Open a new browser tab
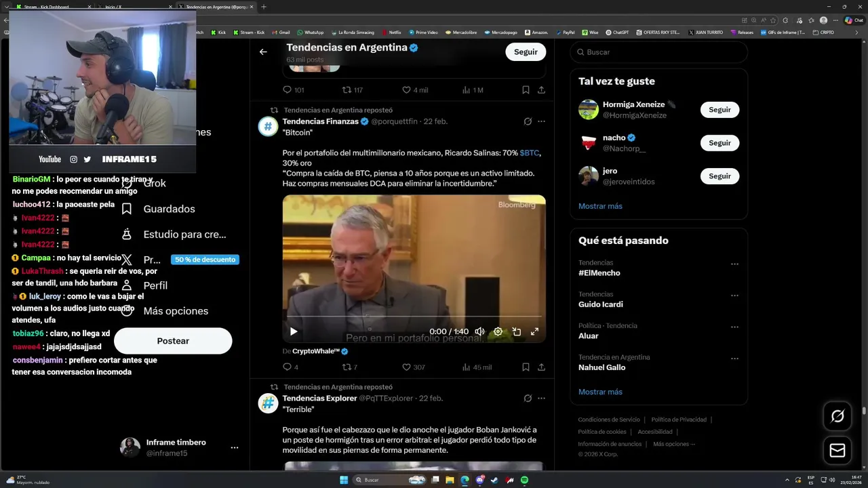This screenshot has height=488, width=868. pos(264,7)
